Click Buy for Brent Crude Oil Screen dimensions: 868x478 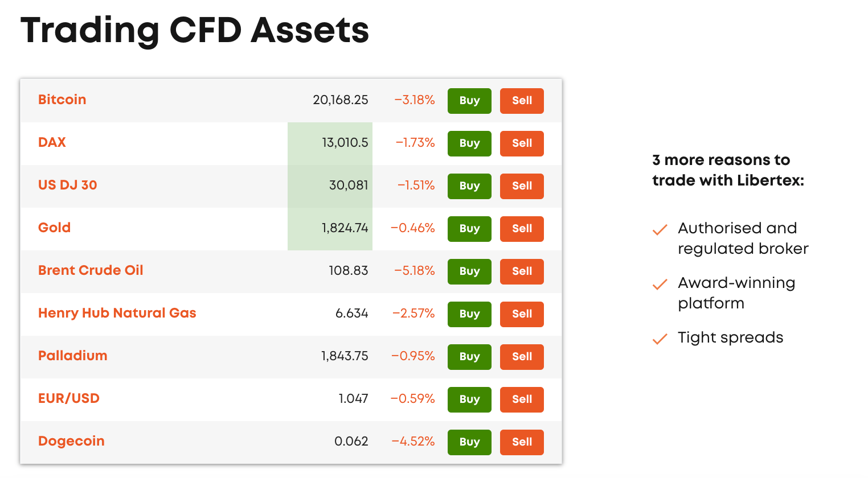click(469, 271)
